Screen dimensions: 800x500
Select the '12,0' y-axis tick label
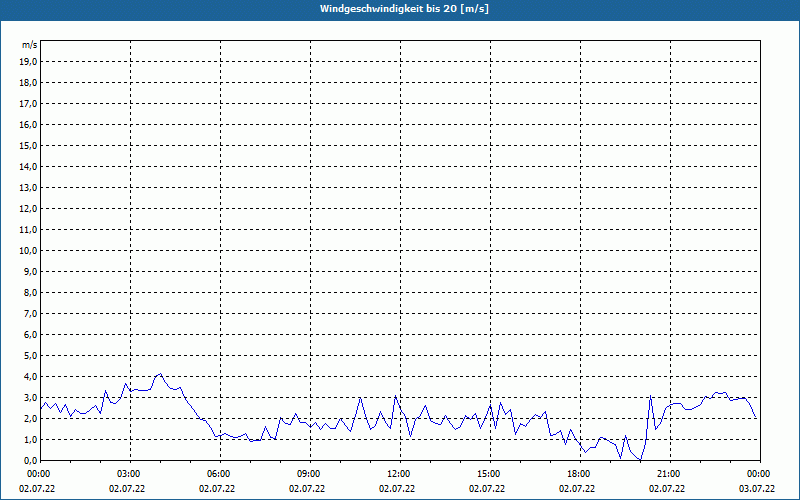(x=28, y=209)
